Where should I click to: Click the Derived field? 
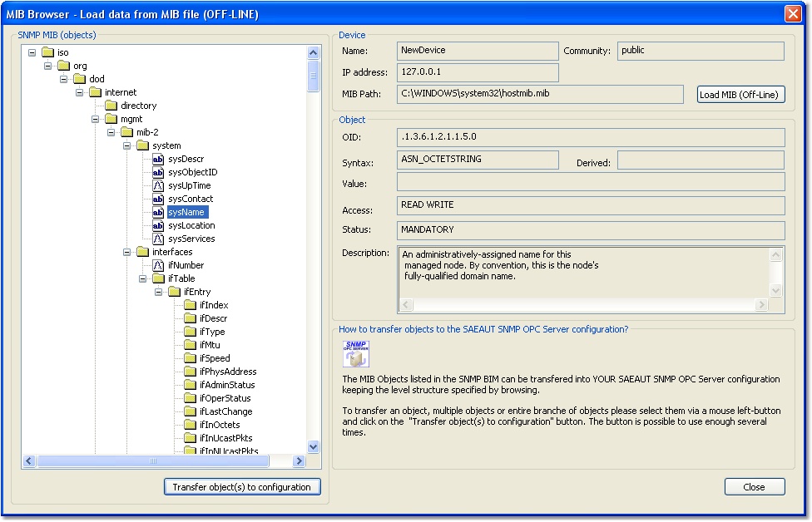coord(701,160)
